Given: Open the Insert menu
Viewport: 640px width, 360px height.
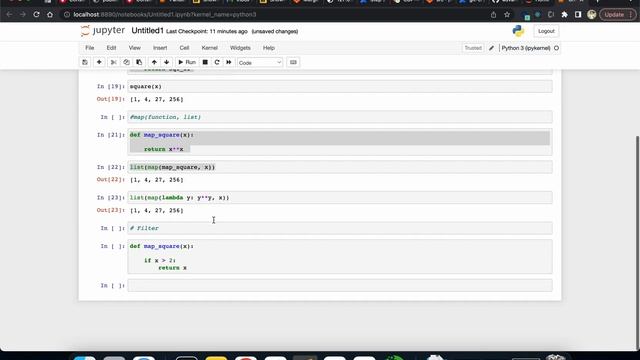Looking at the screenshot, I should [x=160, y=48].
